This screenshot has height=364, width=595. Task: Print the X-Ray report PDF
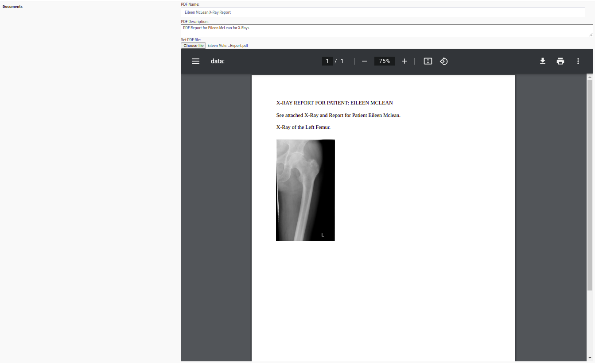[x=560, y=61]
